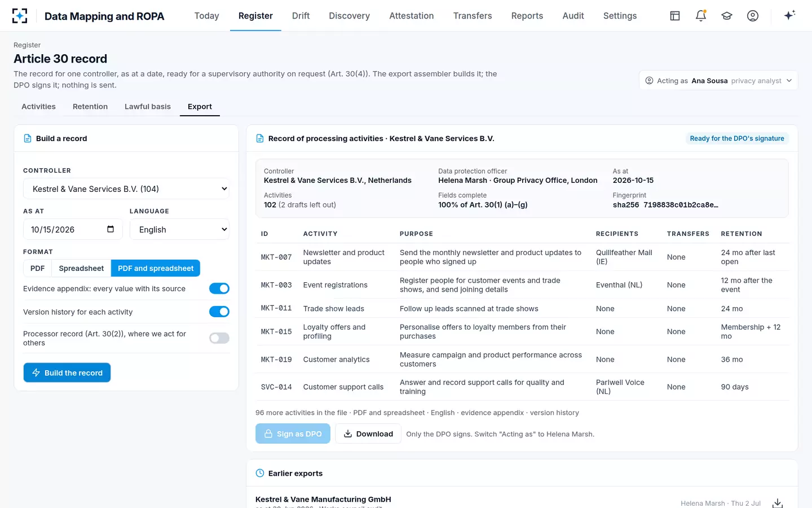Download the Kestrel & Vane Manufacturing GmbH export
Screen dimensions: 812x508
778,503
